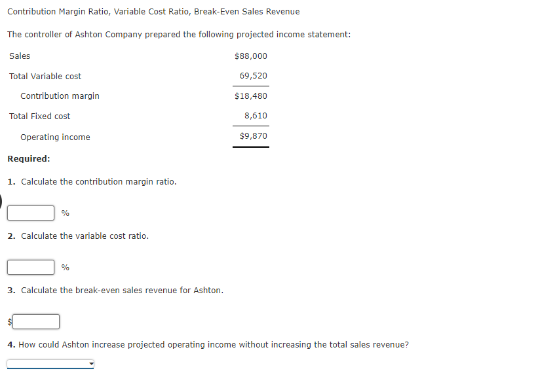Click the Sales amount of $88,000
The height and width of the screenshot is (392, 555).
click(x=250, y=56)
